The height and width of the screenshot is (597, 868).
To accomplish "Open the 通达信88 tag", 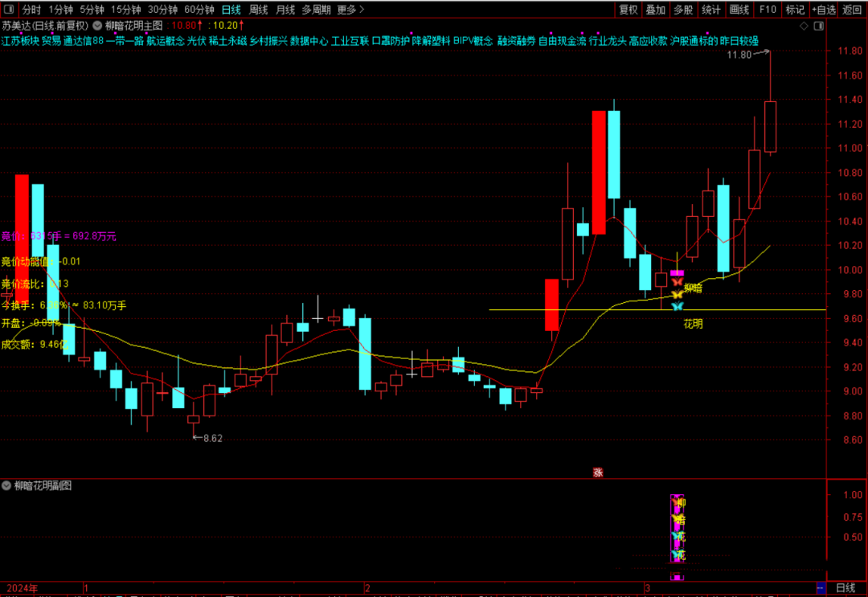I will [x=84, y=41].
